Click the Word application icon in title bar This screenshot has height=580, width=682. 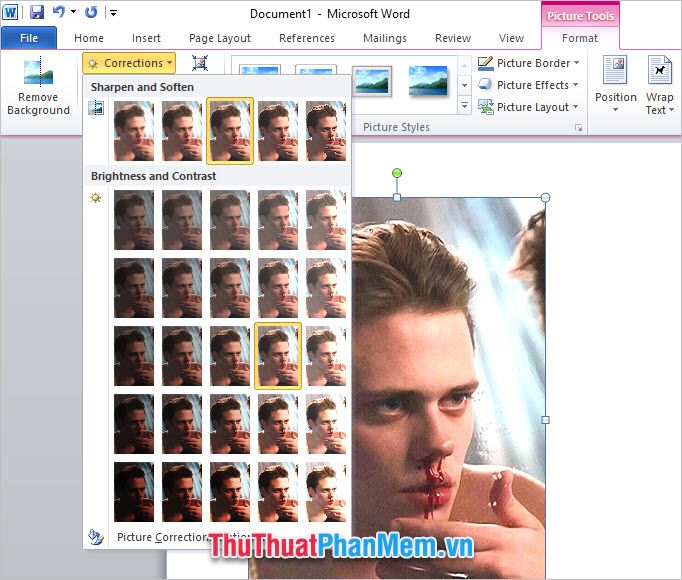tap(10, 12)
